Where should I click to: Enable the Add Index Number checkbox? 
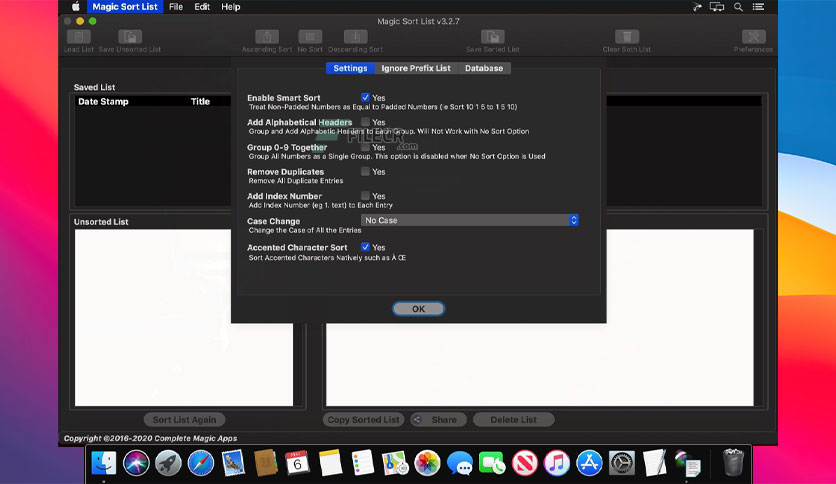(x=365, y=196)
